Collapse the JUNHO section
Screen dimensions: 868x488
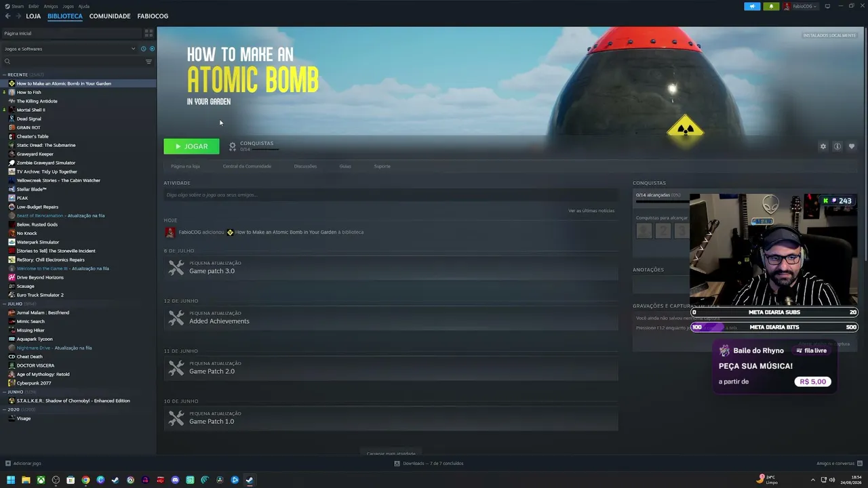tap(4, 392)
